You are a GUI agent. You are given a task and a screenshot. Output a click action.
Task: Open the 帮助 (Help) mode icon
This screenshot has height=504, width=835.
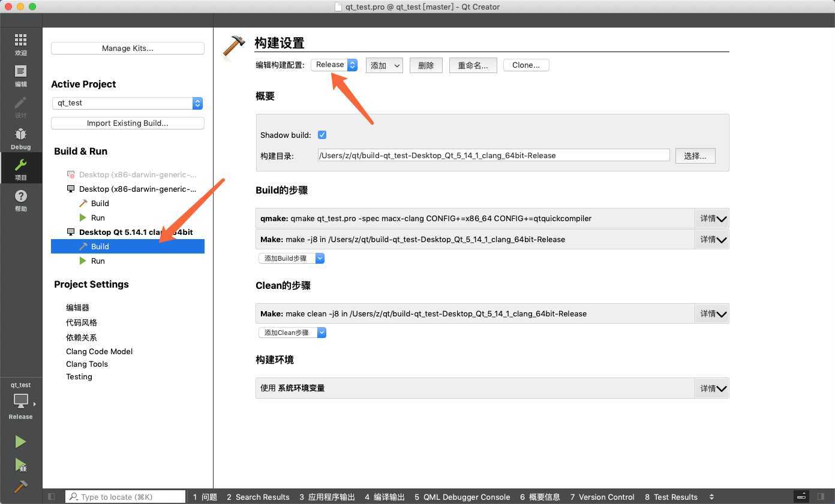tap(20, 200)
